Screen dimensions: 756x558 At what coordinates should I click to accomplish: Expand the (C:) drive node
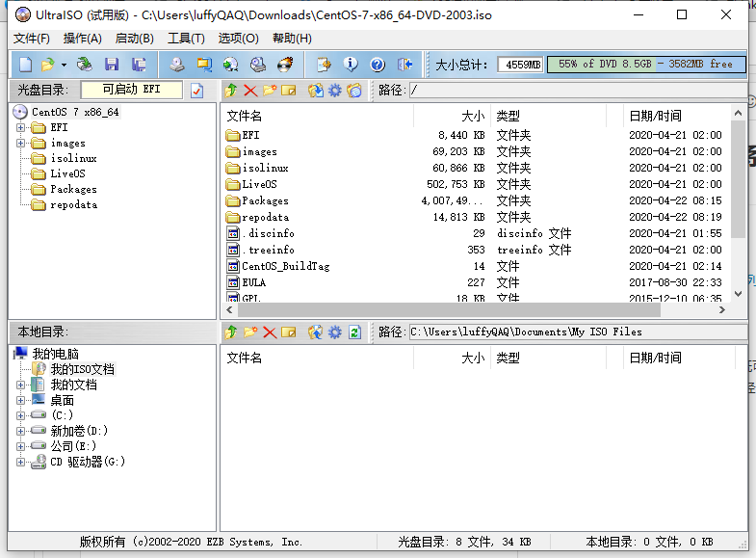pyautogui.click(x=21, y=415)
